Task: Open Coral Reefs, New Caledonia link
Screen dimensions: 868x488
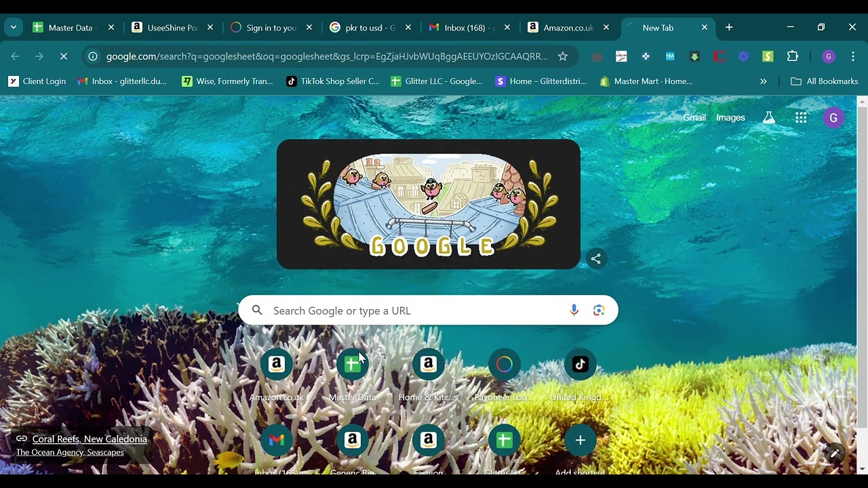Action: tap(90, 439)
